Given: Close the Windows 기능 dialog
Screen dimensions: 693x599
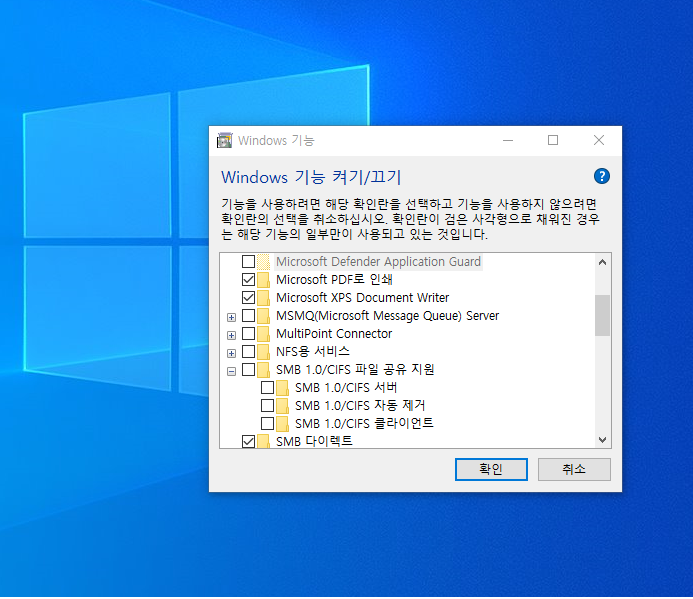Looking at the screenshot, I should (x=599, y=141).
